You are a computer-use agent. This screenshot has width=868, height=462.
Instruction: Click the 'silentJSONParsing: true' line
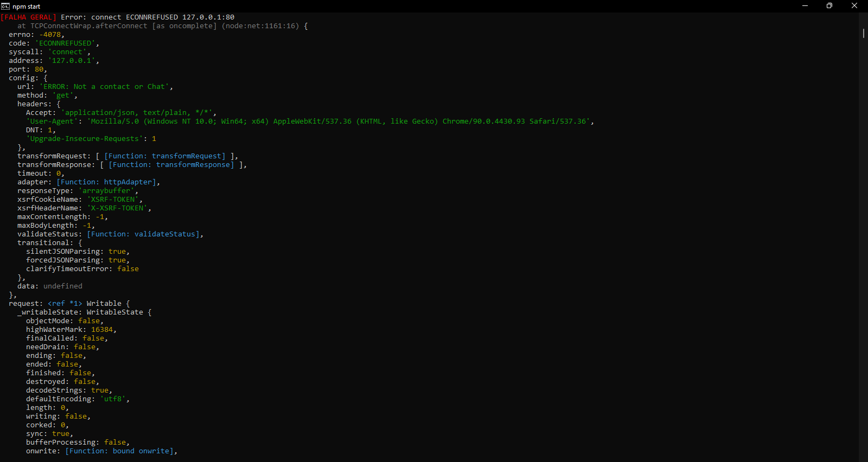click(77, 252)
